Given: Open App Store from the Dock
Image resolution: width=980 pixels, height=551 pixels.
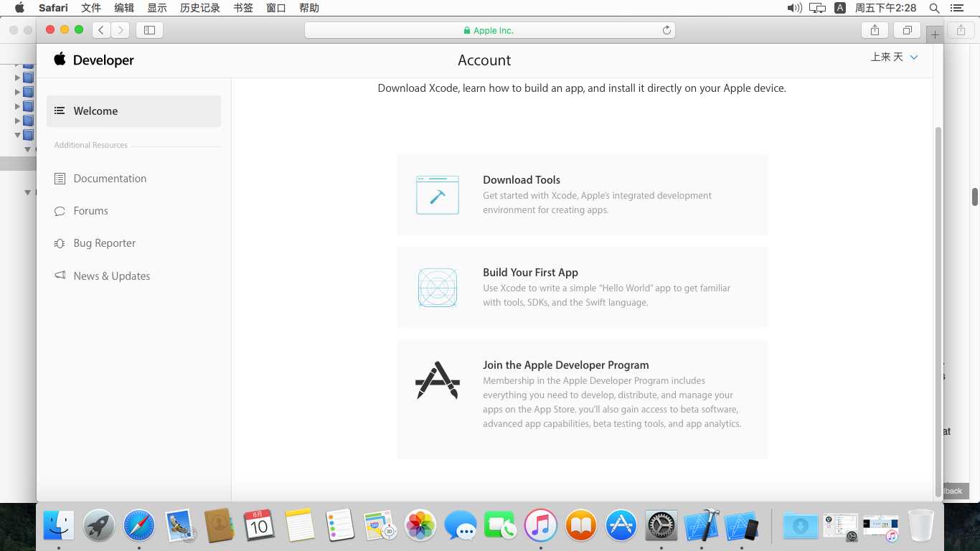Looking at the screenshot, I should [621, 526].
